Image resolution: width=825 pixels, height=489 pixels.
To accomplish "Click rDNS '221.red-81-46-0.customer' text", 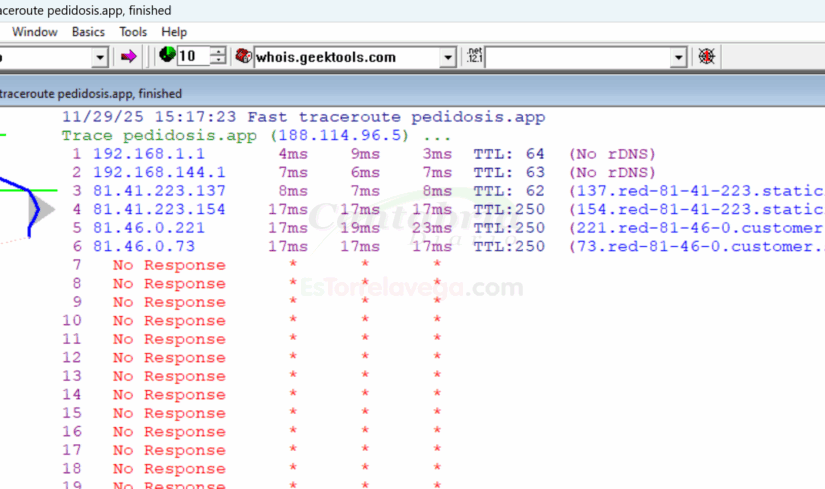I will click(x=699, y=227).
